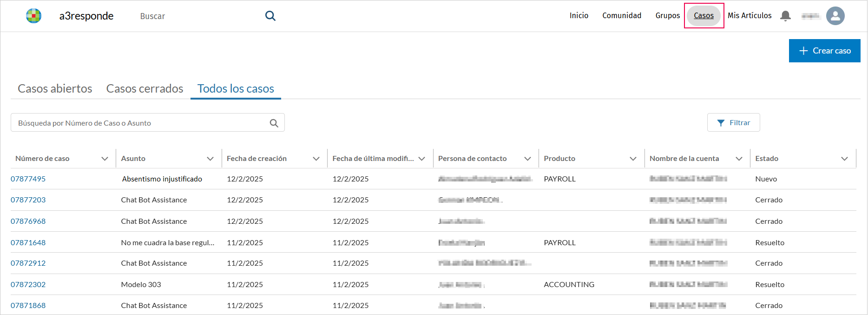The width and height of the screenshot is (868, 315).
Task: Expand the Estado column menu
Action: pyautogui.click(x=844, y=159)
